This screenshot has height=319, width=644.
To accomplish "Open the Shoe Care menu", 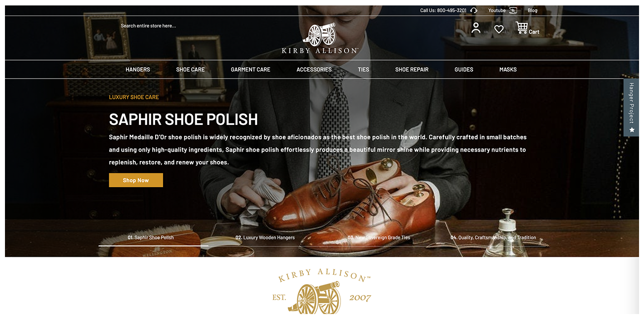I will tap(190, 69).
